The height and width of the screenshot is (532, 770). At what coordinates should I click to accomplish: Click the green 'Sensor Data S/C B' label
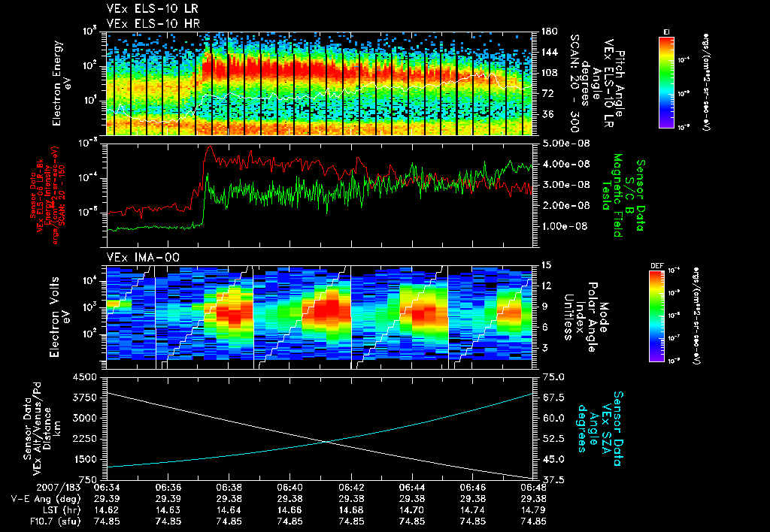coord(635,195)
